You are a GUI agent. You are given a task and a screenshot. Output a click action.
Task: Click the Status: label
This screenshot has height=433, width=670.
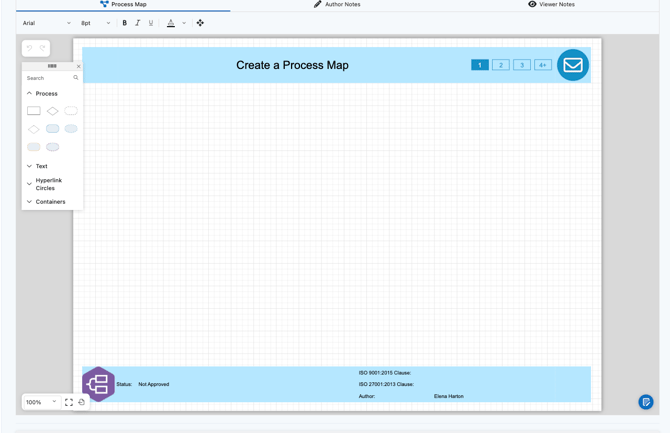(124, 384)
